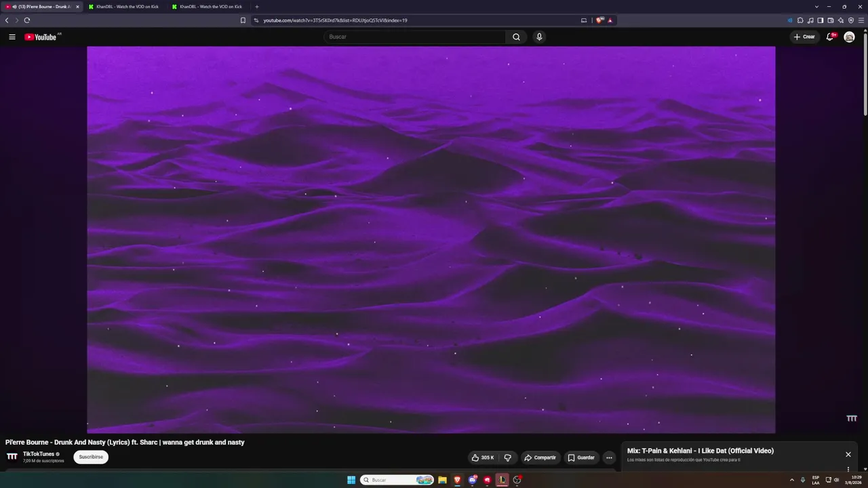This screenshot has height=488, width=868.
Task: Bookmark this page from the address bar
Action: (243, 20)
